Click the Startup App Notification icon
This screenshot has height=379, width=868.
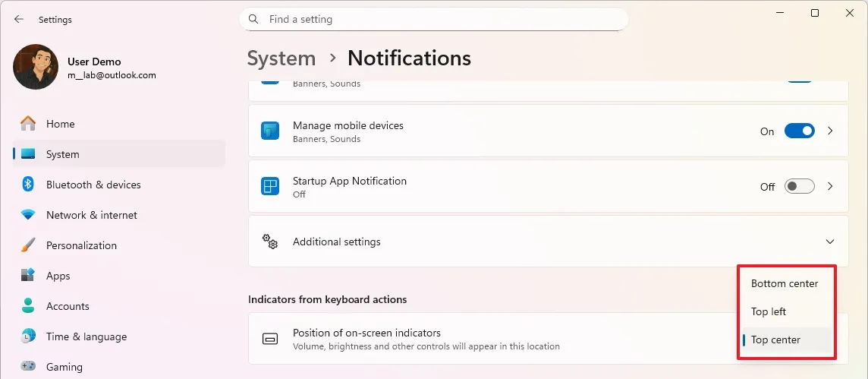pyautogui.click(x=270, y=187)
